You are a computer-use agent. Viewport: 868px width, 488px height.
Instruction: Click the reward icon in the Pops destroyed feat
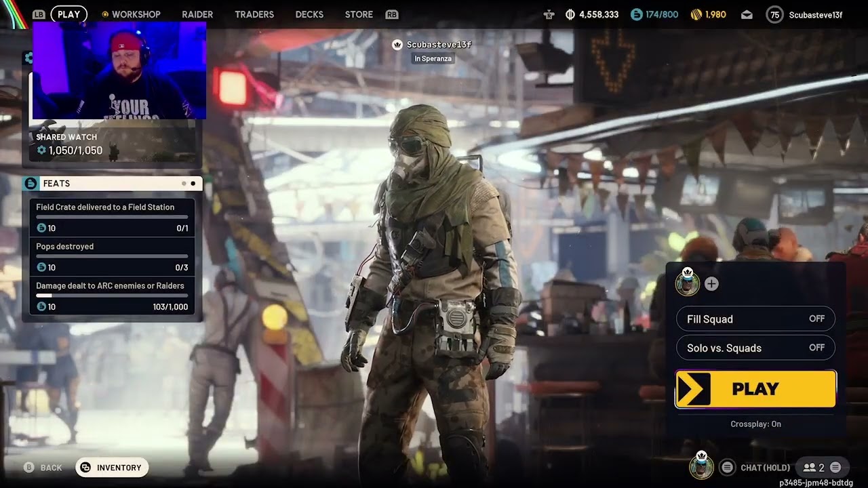point(41,268)
